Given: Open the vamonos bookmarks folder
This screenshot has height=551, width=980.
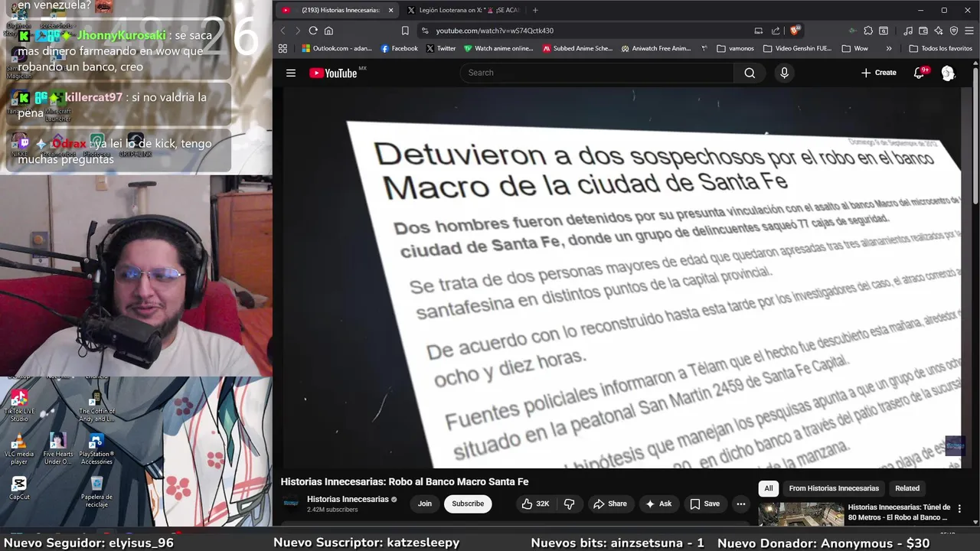Looking at the screenshot, I should (x=736, y=48).
